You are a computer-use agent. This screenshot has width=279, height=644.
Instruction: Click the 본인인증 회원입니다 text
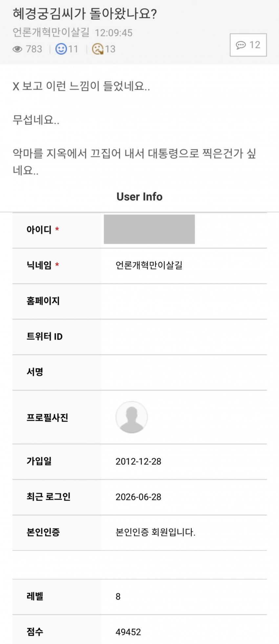coord(156,532)
